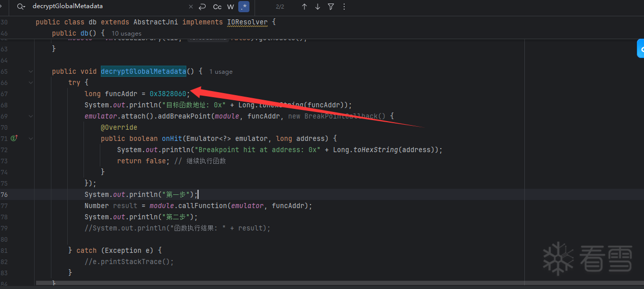Screen dimensions: 644x289
Task: Click the AbstractJni class name
Action: [156, 22]
